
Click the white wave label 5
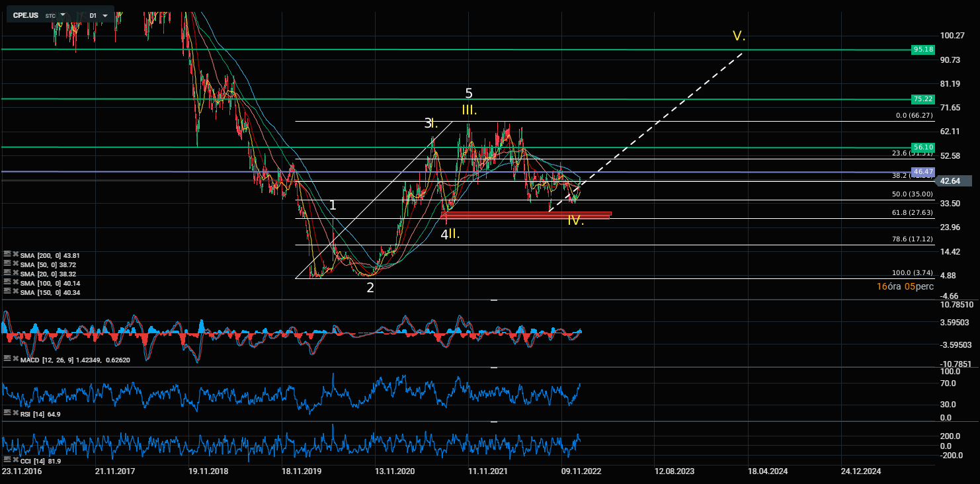[469, 93]
